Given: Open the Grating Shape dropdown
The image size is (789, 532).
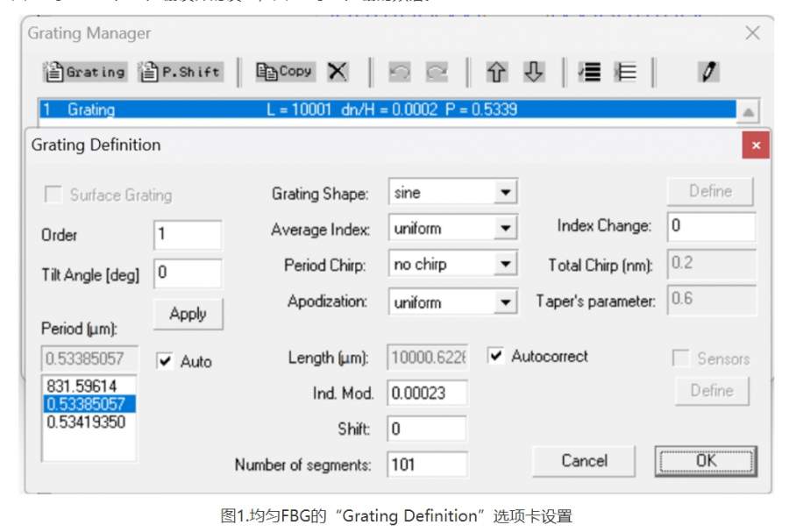Looking at the screenshot, I should tap(506, 192).
